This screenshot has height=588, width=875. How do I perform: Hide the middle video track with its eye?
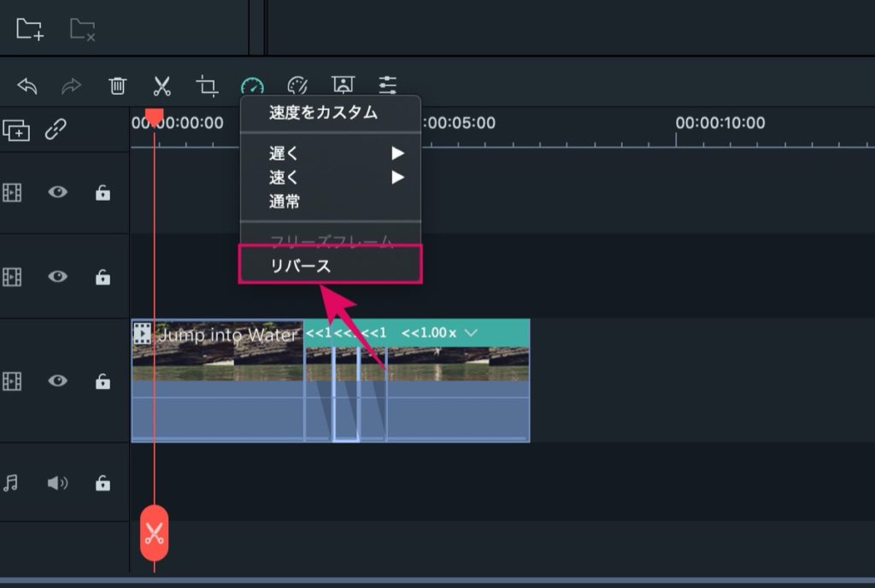[57, 276]
